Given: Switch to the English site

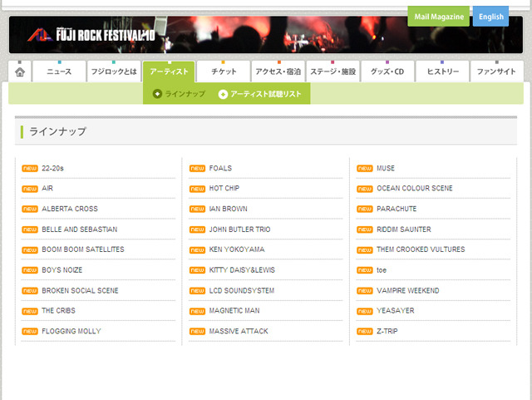Looking at the screenshot, I should click(490, 17).
